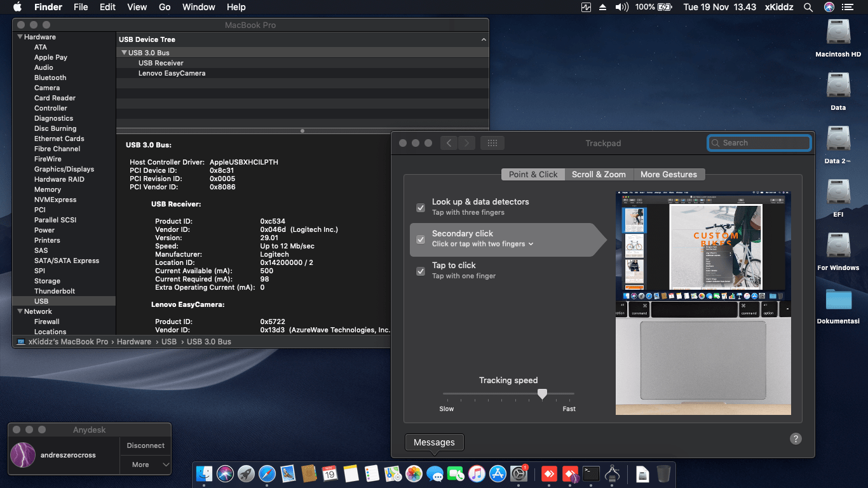The image size is (868, 488).
Task: Launch the Photos app from the dock
Action: pos(414,473)
